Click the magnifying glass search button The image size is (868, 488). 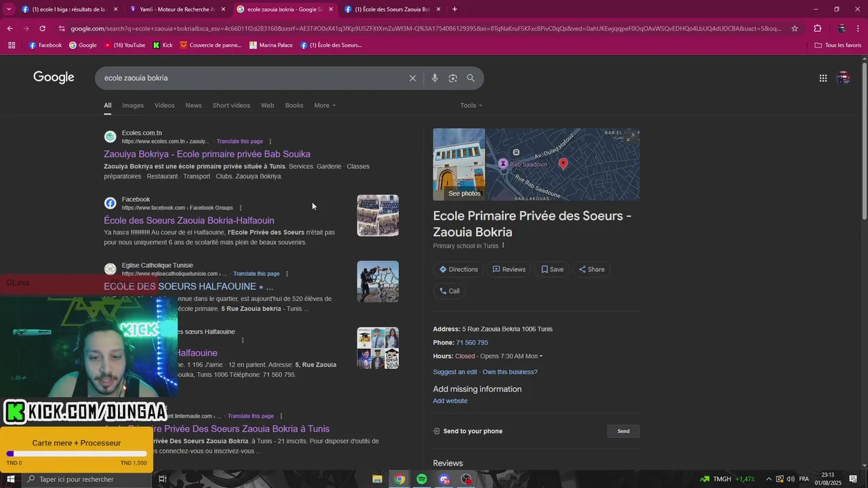(471, 78)
